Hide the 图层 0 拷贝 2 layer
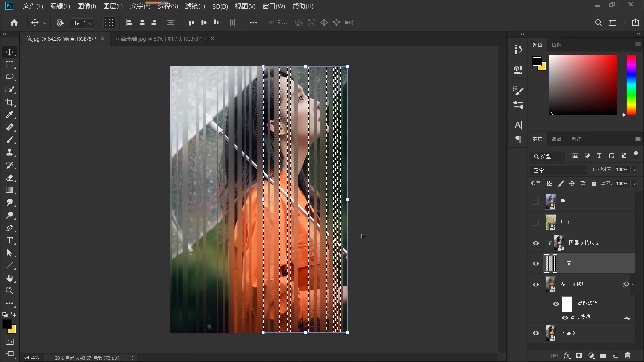 tap(536, 243)
